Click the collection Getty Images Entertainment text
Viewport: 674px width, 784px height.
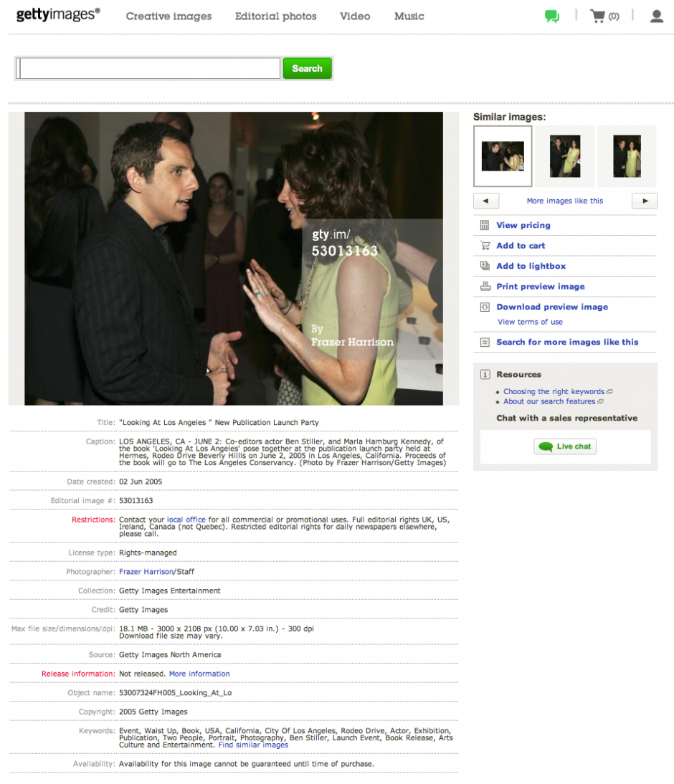tap(170, 591)
